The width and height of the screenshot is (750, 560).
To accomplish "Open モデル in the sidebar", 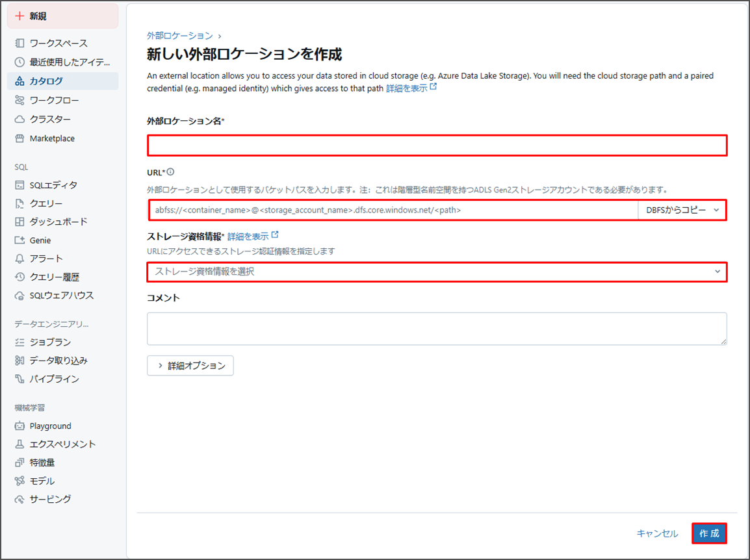I will tap(62, 481).
